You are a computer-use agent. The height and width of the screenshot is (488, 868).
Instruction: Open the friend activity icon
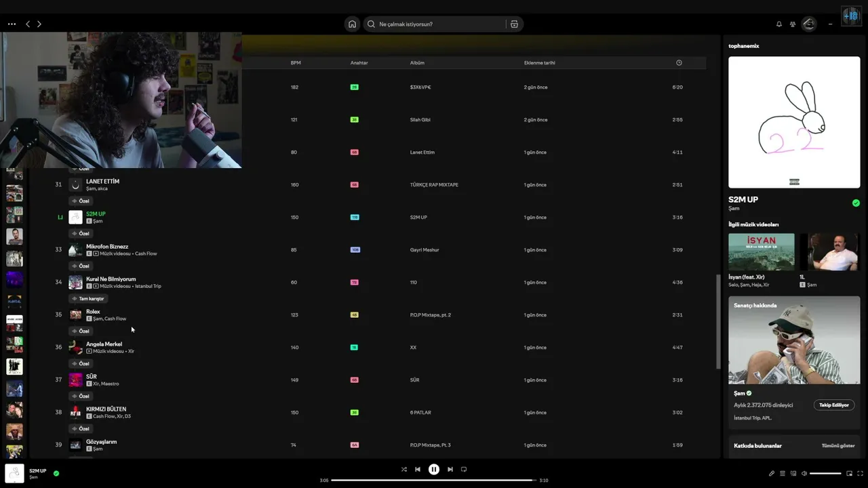pos(792,24)
